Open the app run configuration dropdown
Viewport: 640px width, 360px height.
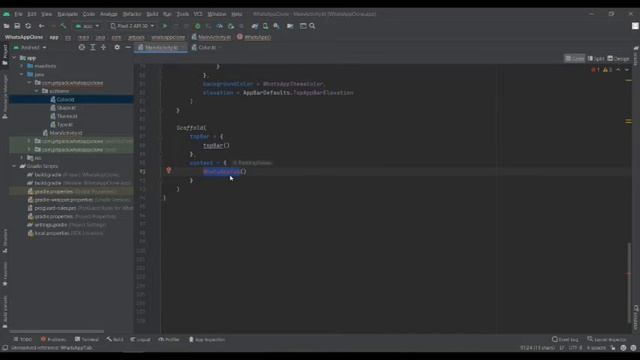87,26
